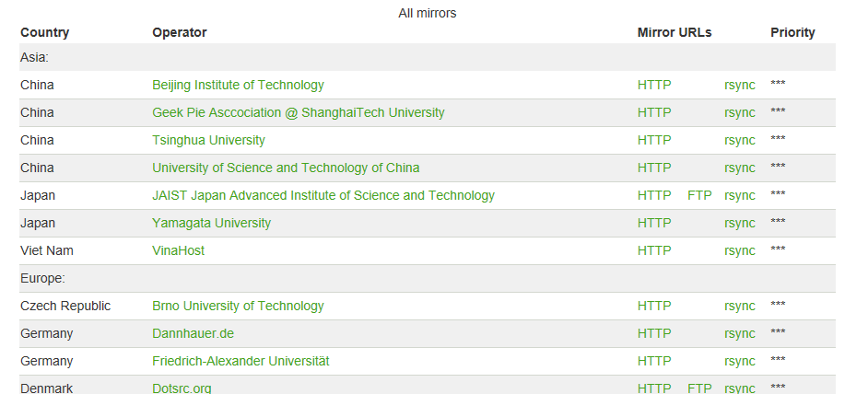Select the HTTP link for Yamagata University
The width and height of the screenshot is (868, 394).
[x=654, y=223]
